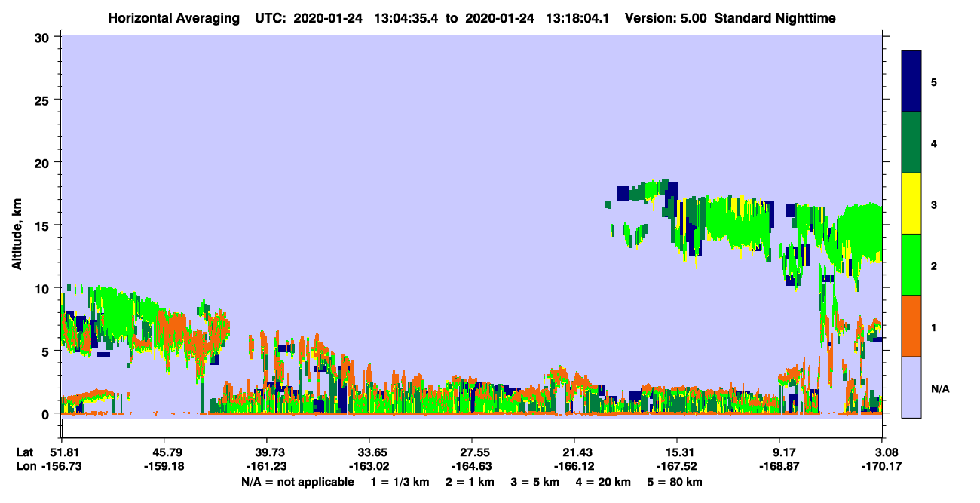Click the colorbar number label 5
The image size is (980, 503).
pyautogui.click(x=934, y=82)
